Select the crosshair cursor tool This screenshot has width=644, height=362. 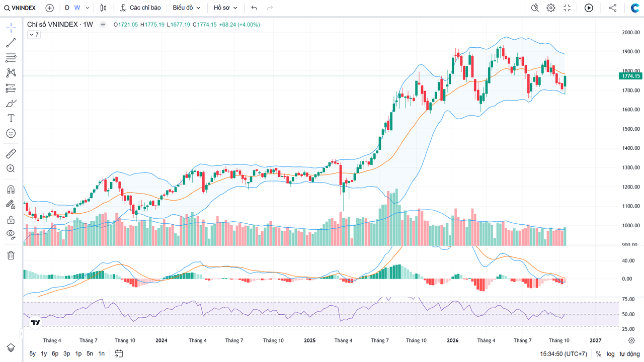point(11,28)
